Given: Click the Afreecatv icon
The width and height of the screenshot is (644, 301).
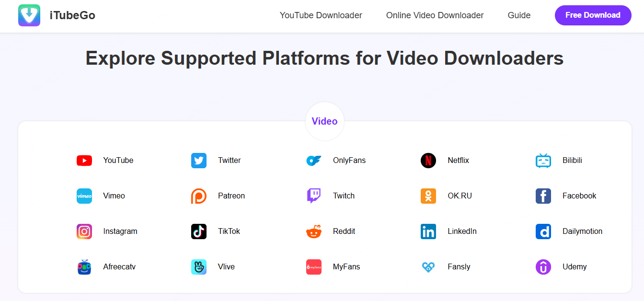Looking at the screenshot, I should pos(84,267).
